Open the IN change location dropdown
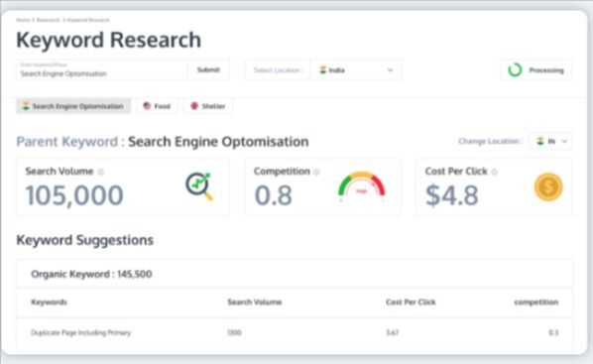 [550, 141]
